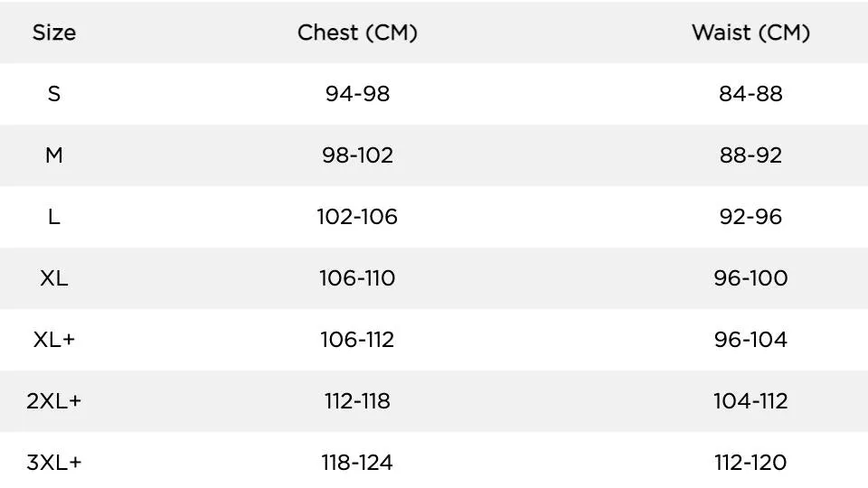Click waist value 104-112
Image resolution: width=868 pixels, height=488 pixels.
750,401
